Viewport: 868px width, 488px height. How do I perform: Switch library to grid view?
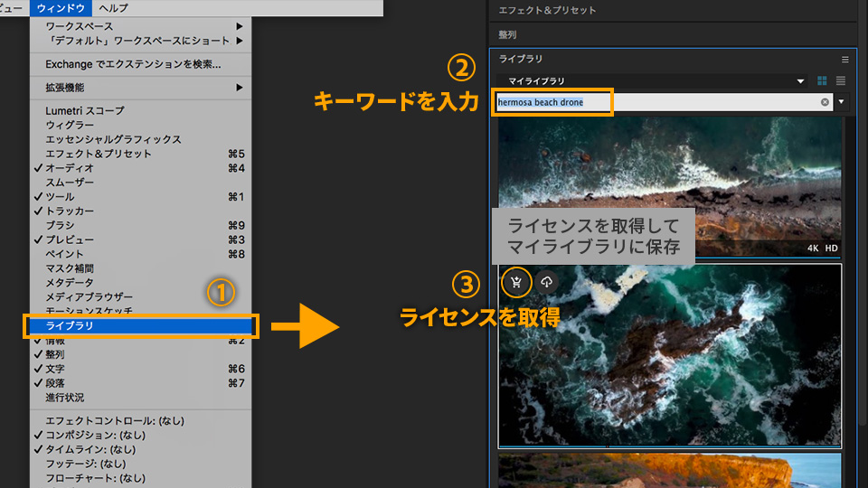(x=822, y=80)
